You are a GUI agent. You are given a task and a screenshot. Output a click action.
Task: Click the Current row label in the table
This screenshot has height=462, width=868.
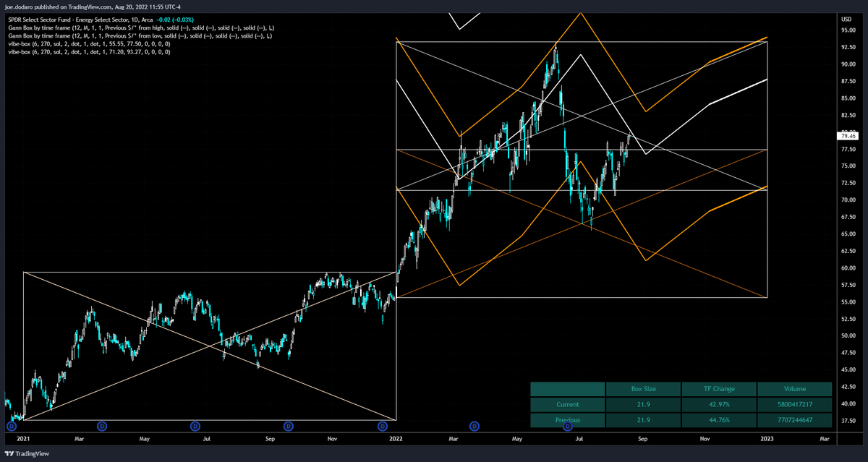point(567,404)
